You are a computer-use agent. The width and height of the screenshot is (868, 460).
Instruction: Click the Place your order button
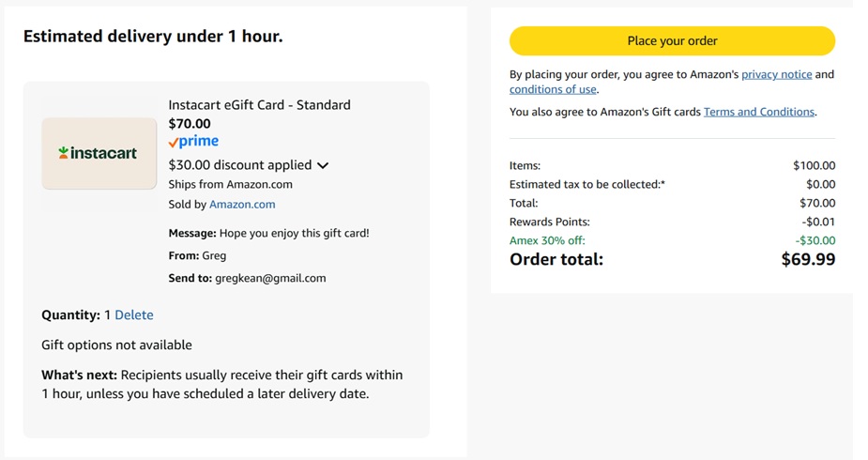click(672, 41)
